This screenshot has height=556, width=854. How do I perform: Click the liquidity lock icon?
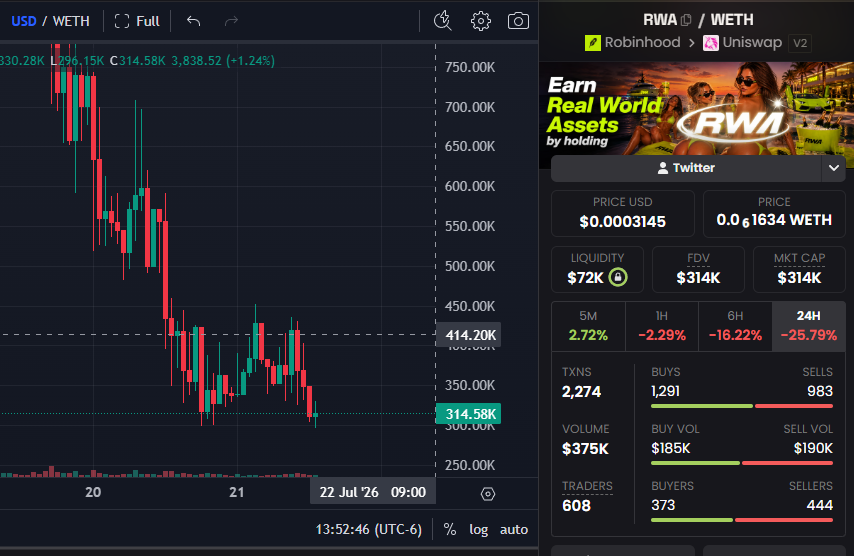[x=618, y=277]
